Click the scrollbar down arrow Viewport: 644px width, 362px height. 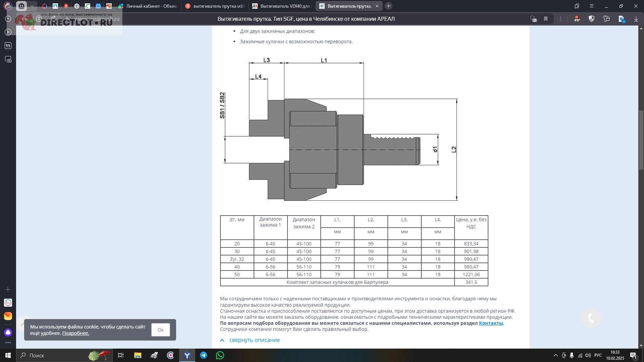pos(641,346)
